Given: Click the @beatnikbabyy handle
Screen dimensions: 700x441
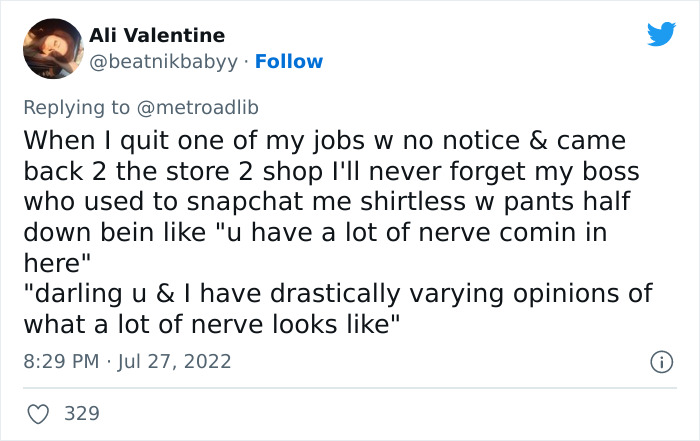Looking at the screenshot, I should tap(163, 61).
